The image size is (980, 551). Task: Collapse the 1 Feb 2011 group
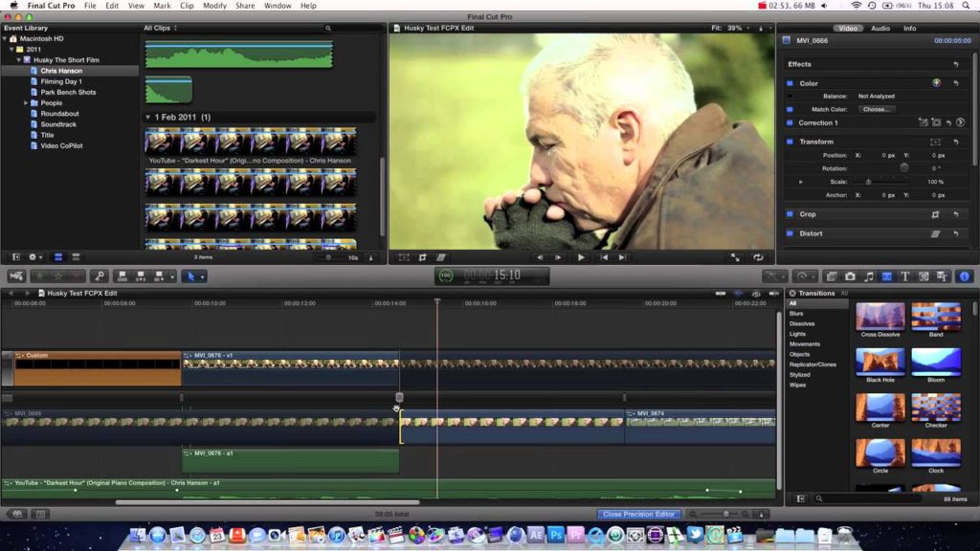tap(148, 118)
